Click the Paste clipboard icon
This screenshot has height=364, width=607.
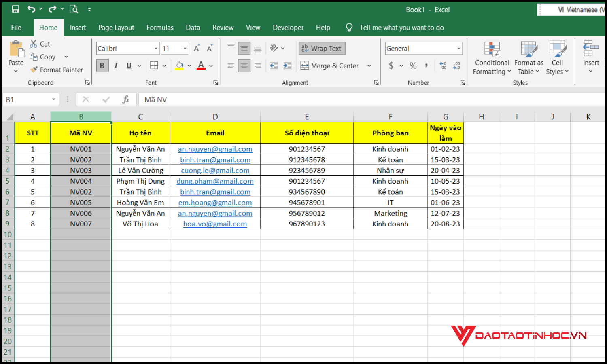[x=16, y=49]
